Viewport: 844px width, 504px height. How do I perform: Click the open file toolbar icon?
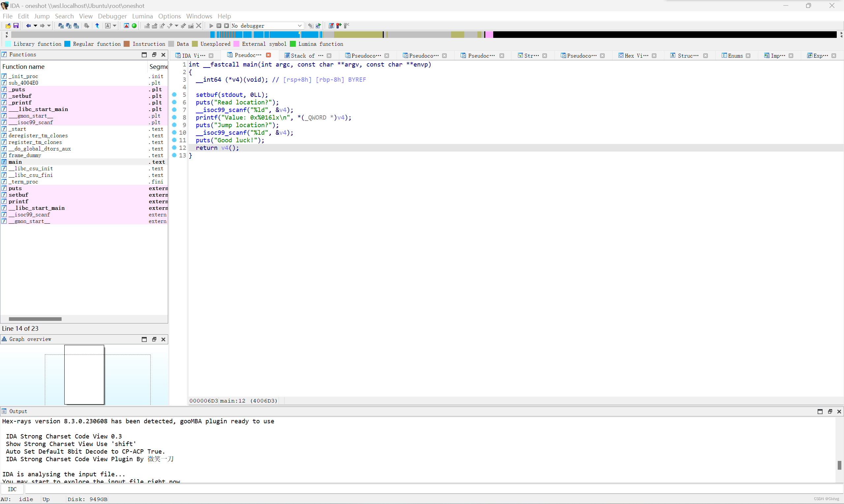(x=8, y=26)
